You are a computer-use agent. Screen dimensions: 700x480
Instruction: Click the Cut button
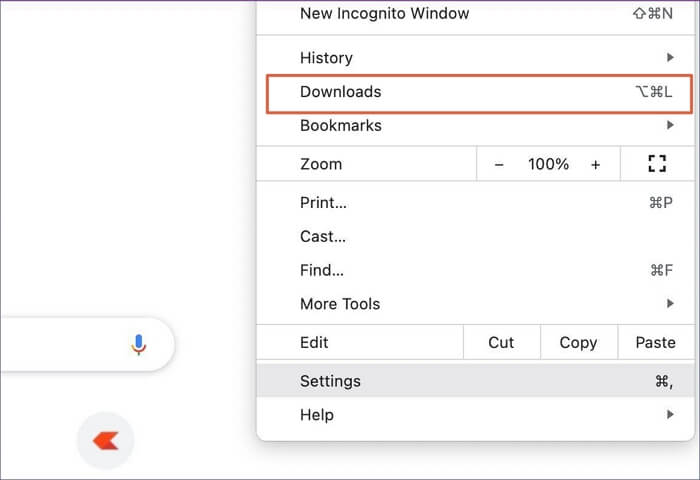click(x=501, y=342)
